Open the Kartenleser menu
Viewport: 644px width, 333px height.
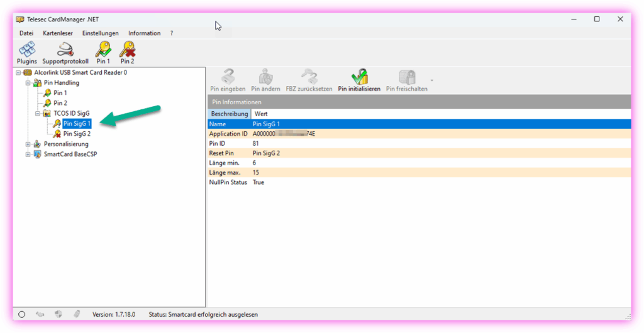pyautogui.click(x=58, y=33)
